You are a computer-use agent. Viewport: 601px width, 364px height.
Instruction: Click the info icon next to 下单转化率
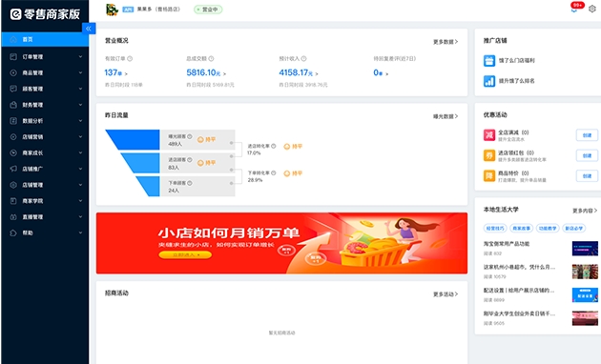pyautogui.click(x=273, y=173)
